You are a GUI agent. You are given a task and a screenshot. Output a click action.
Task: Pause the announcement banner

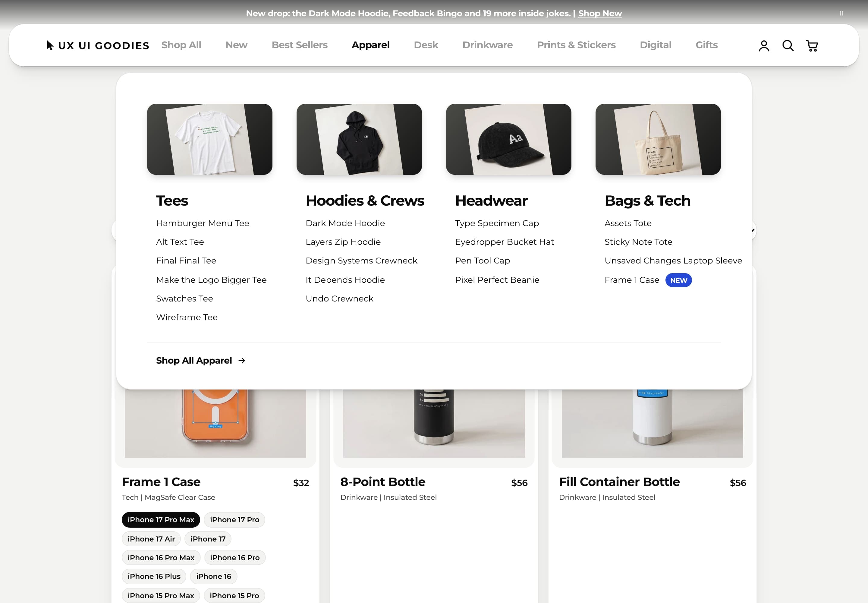coord(841,13)
